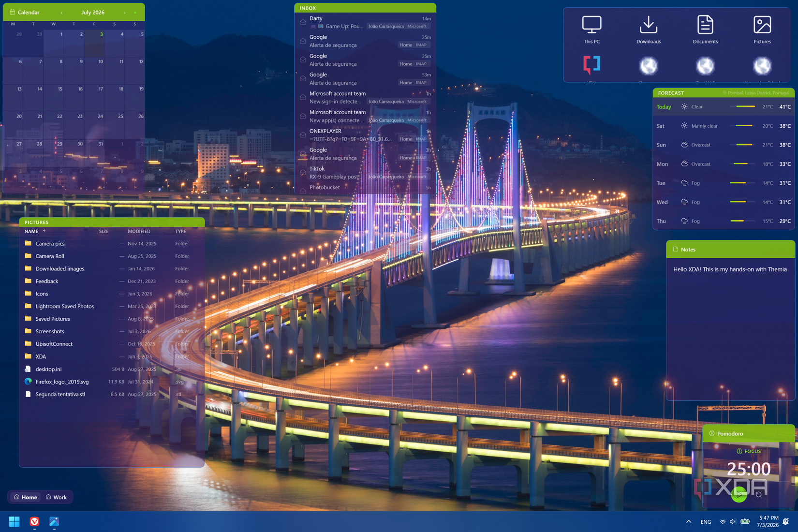Click envelope icon on Darty email
This screenshot has width=798, height=532.
(303, 22)
